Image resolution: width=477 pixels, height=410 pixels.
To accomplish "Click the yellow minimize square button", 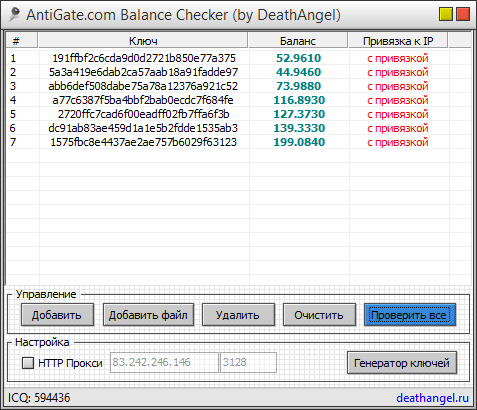I will point(446,14).
